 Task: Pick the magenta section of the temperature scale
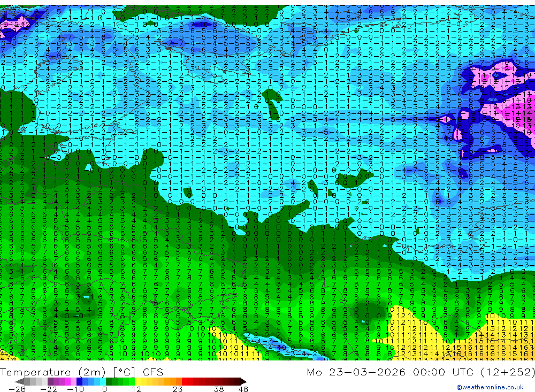pyautogui.click(x=68, y=381)
